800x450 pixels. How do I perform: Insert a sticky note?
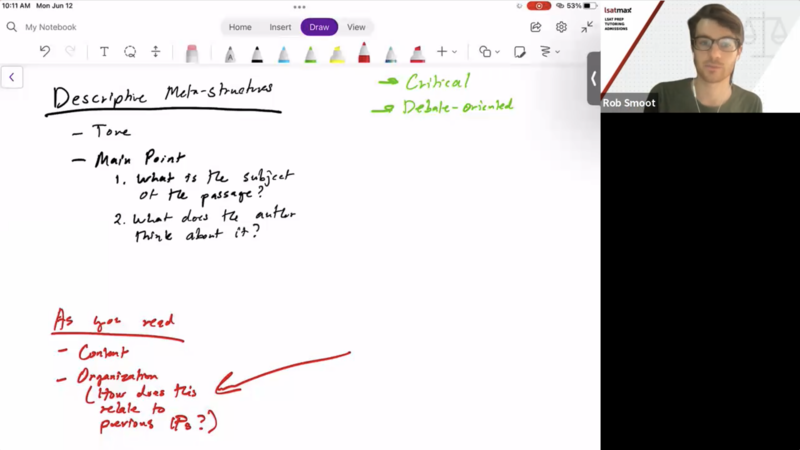520,52
